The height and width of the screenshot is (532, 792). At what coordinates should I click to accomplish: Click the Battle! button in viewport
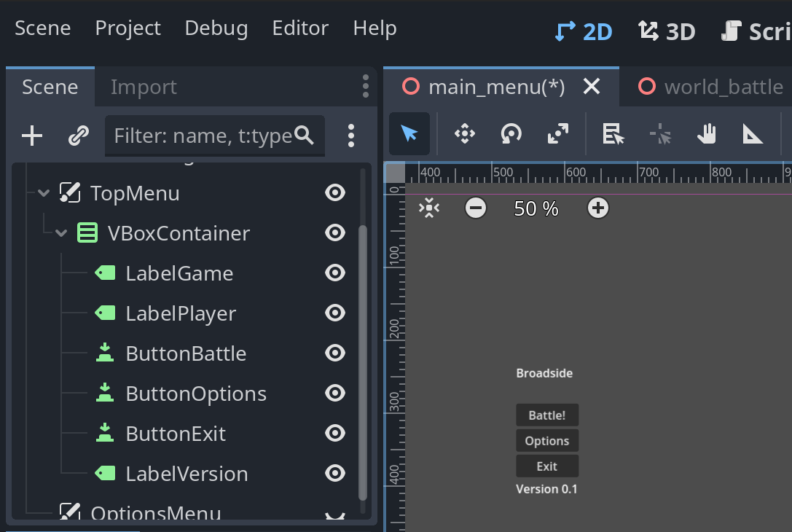click(x=547, y=415)
